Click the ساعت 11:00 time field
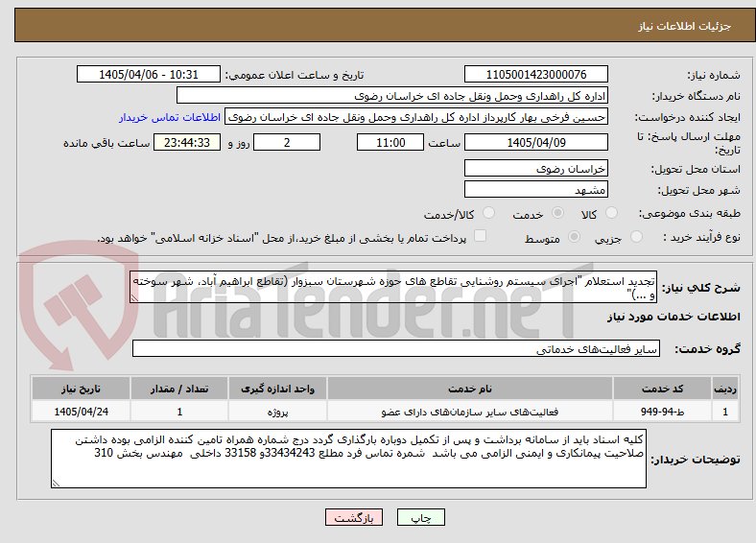Screen dimensions: 756x543 [x=390, y=142]
